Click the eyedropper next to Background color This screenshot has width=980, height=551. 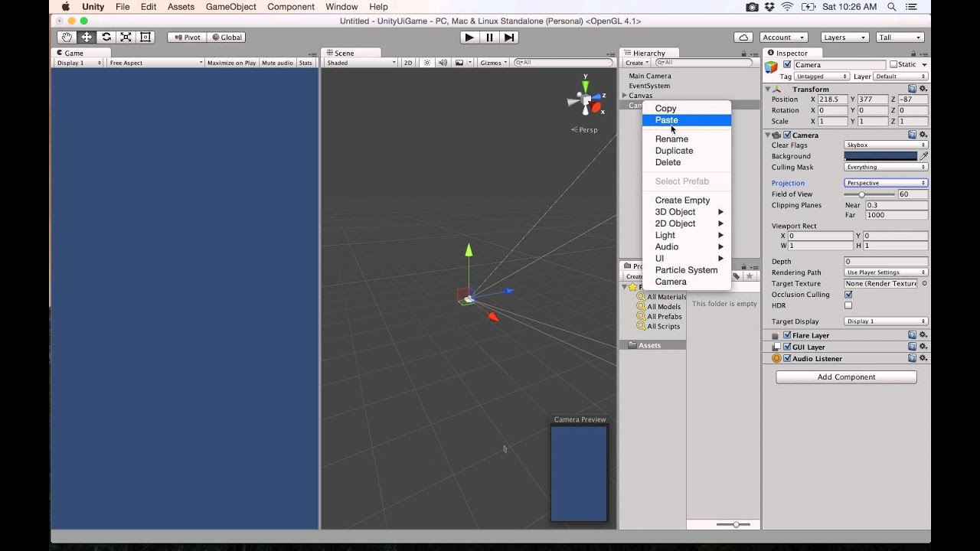pyautogui.click(x=924, y=156)
